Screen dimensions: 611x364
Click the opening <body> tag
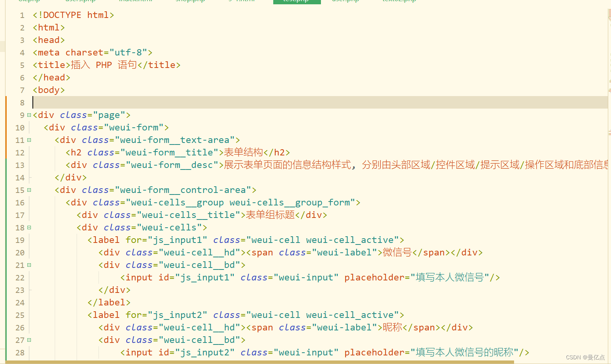tap(49, 90)
